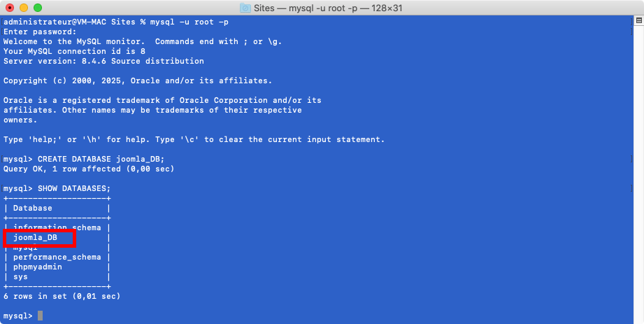
Task: Click the performance_schema entry in table
Action: pos(57,258)
